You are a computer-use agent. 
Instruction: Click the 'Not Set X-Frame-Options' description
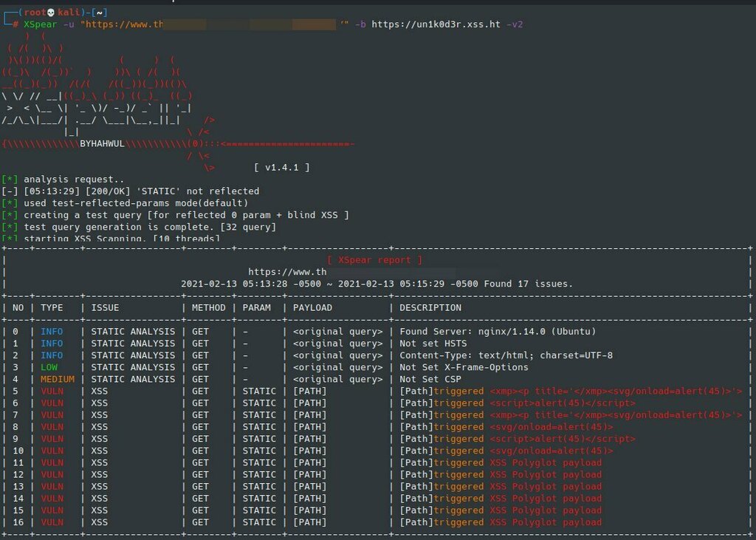(x=464, y=367)
